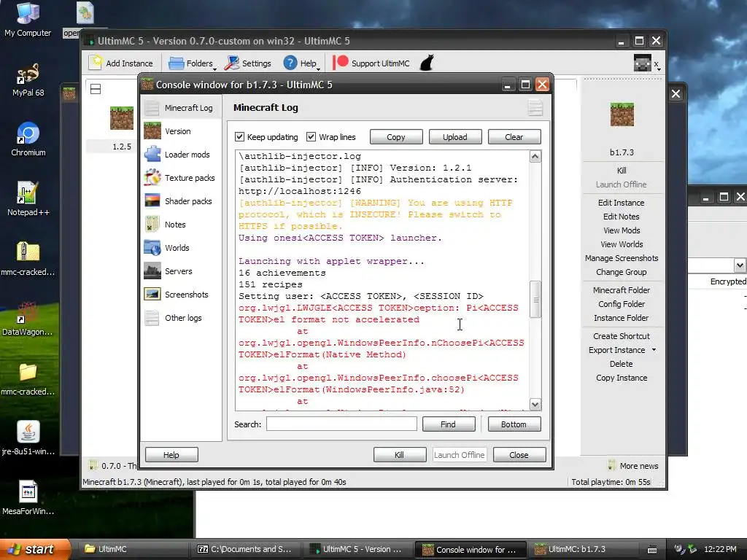The height and width of the screenshot is (560, 747).
Task: Open Other logs document icon
Action: pyautogui.click(x=152, y=318)
